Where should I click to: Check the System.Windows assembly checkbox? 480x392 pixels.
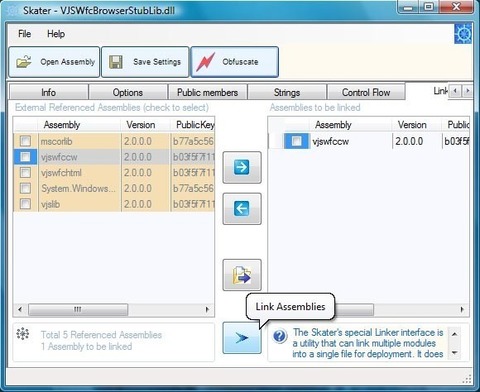(x=25, y=188)
